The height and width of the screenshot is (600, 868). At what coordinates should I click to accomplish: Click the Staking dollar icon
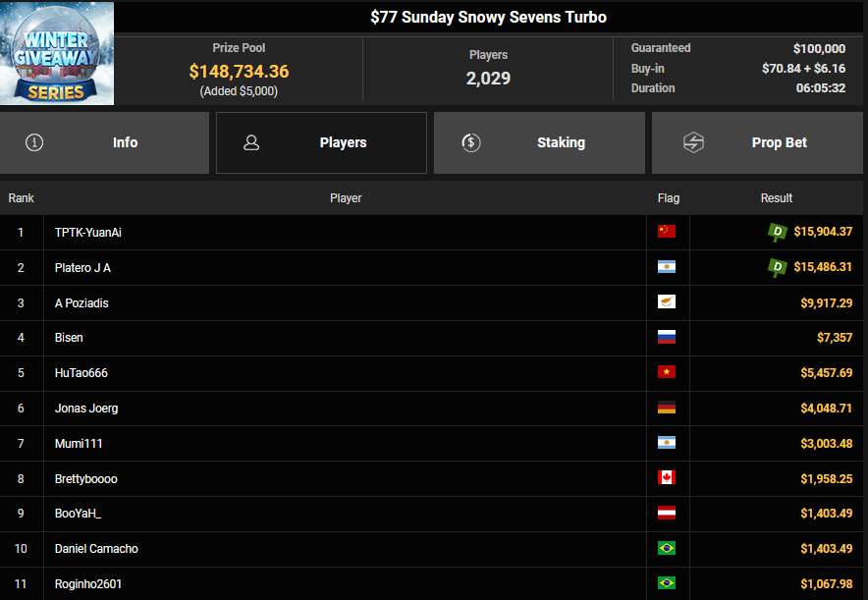470,142
